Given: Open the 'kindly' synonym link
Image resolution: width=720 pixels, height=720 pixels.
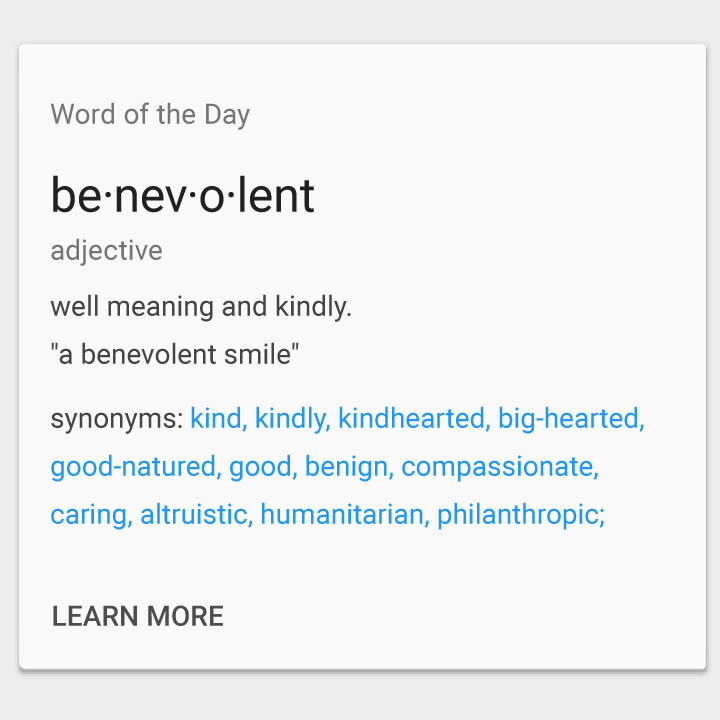Looking at the screenshot, I should coord(290,420).
